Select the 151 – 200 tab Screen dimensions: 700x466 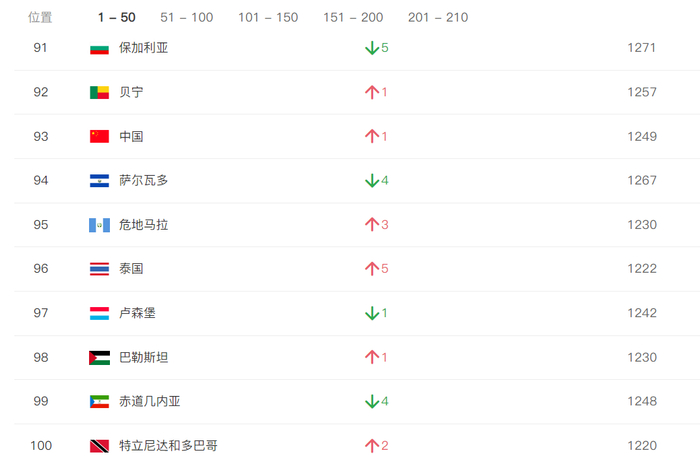[x=353, y=18]
